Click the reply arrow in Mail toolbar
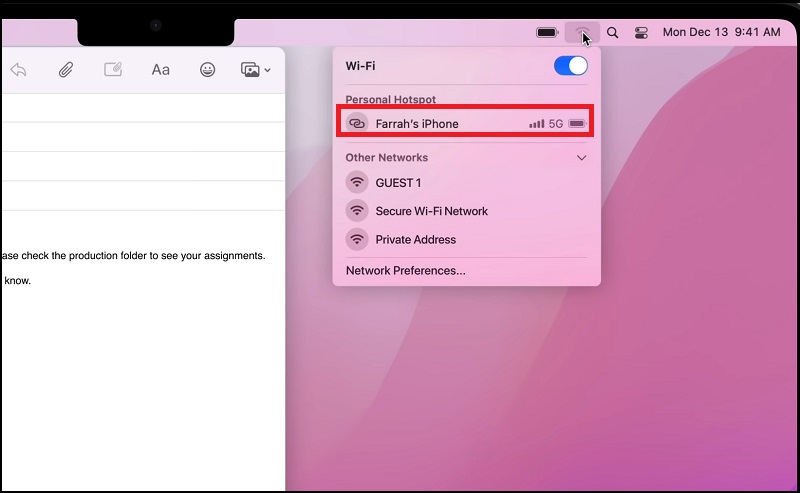This screenshot has height=493, width=800. (x=18, y=69)
